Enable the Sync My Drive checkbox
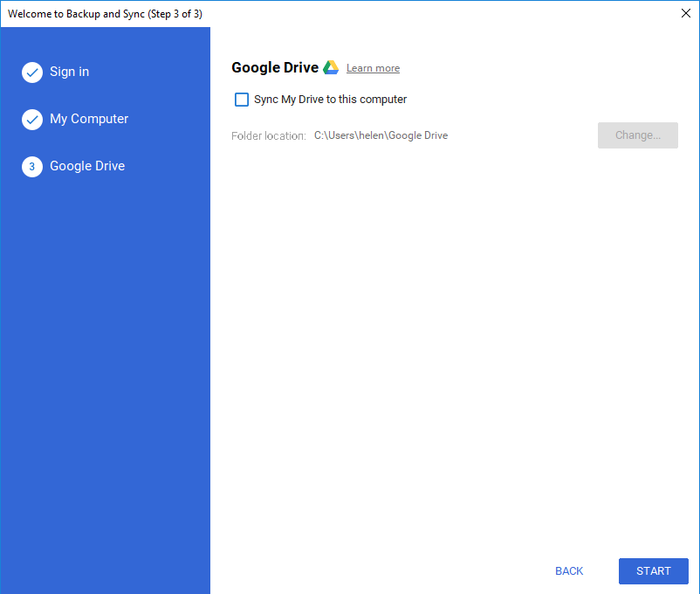700x594 pixels. (x=242, y=100)
